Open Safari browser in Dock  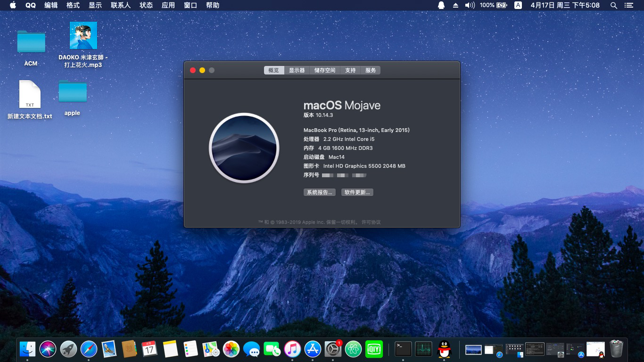[x=89, y=349]
